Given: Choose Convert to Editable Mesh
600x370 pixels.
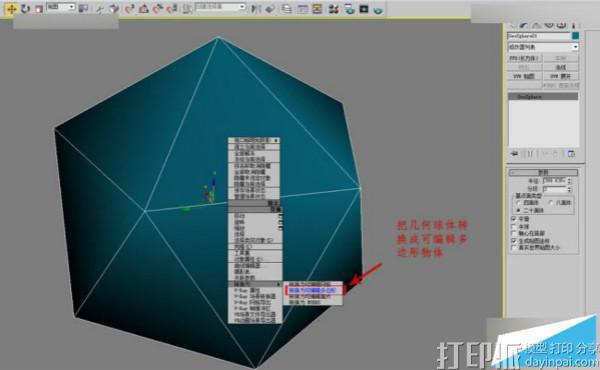Looking at the screenshot, I should [313, 284].
